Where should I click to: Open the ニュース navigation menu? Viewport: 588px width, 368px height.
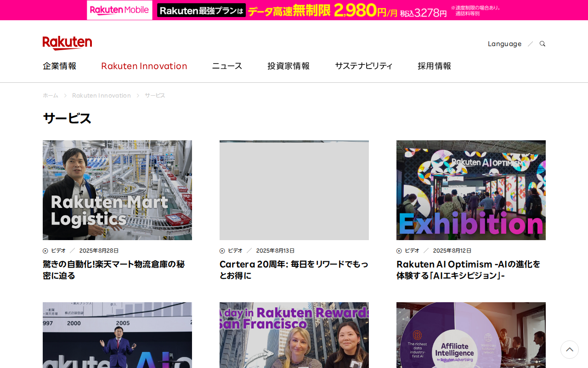click(x=227, y=65)
